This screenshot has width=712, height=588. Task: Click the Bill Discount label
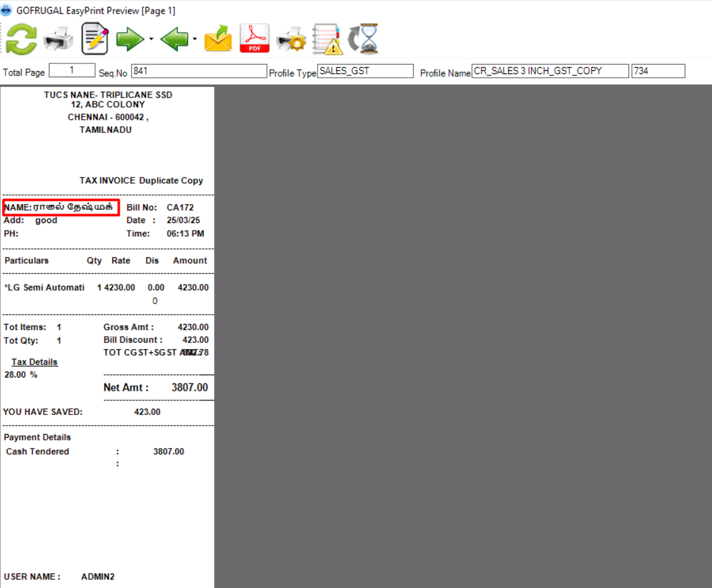(x=132, y=340)
